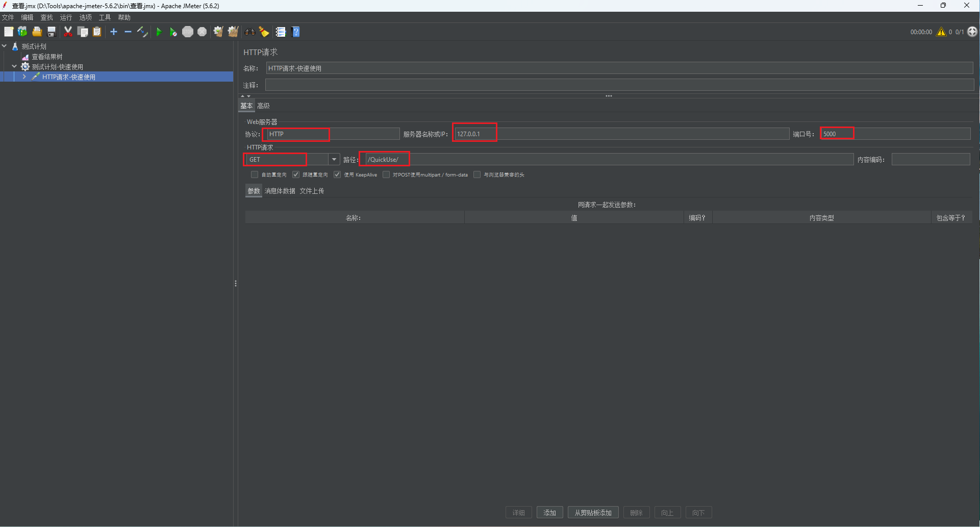
Task: Toggle 与浏览器兼容的头 checkbox
Action: point(477,174)
